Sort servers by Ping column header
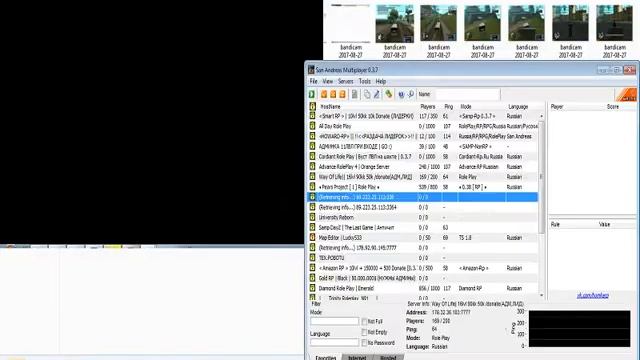The height and width of the screenshot is (360, 640). [x=449, y=107]
